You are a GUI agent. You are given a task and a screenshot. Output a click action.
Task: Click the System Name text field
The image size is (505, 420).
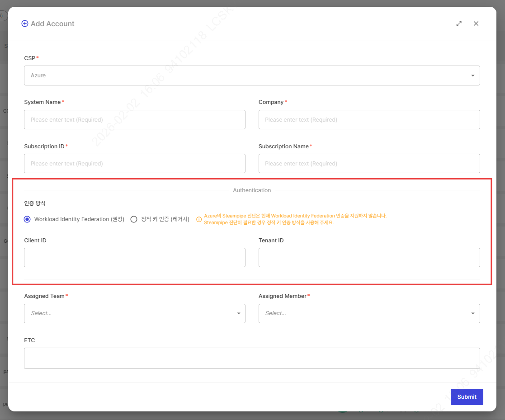134,120
